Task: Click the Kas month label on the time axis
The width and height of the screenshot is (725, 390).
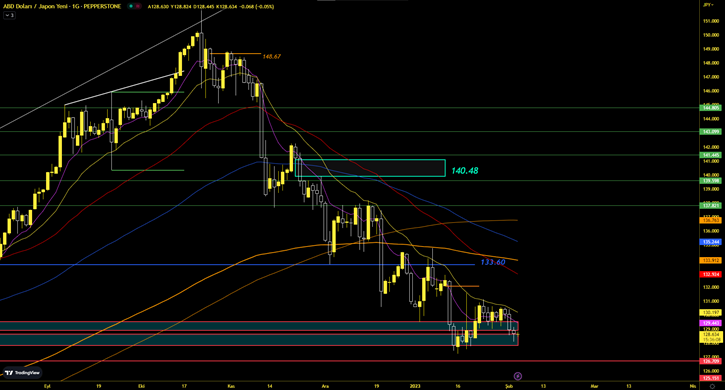Action: (232, 386)
